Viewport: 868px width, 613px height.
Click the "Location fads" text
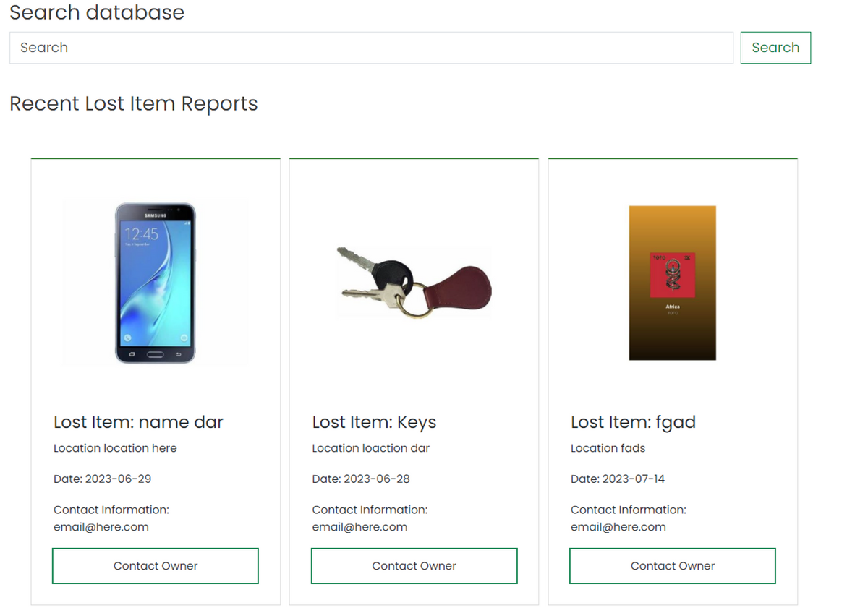pyautogui.click(x=608, y=448)
